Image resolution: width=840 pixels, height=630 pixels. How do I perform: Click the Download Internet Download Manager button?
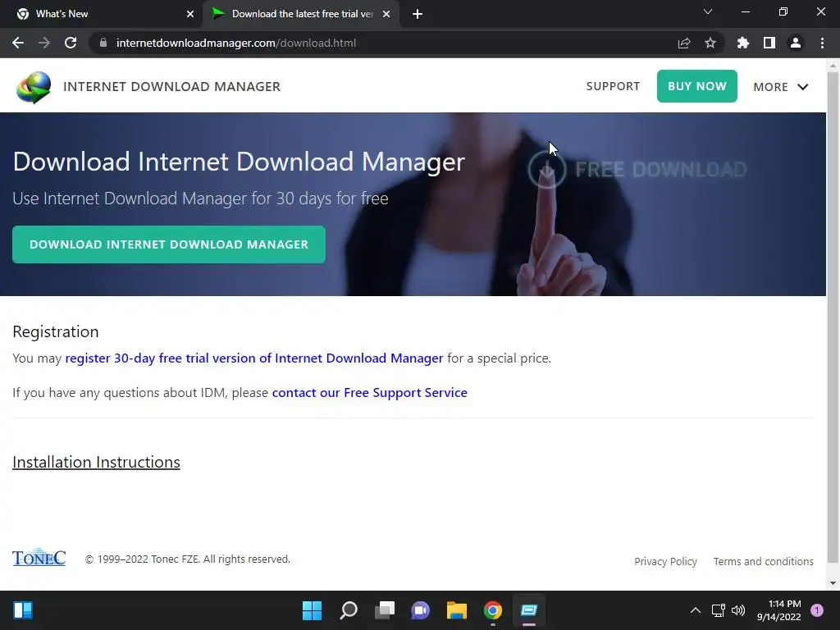[169, 244]
